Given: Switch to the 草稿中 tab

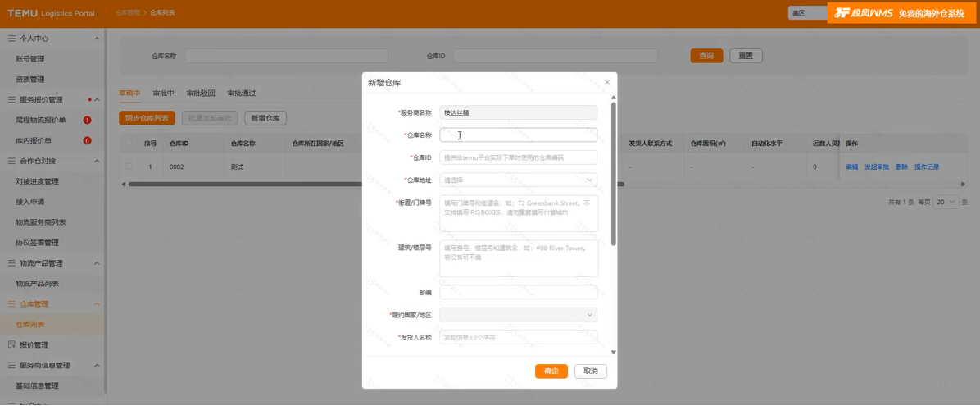Looking at the screenshot, I should (129, 94).
